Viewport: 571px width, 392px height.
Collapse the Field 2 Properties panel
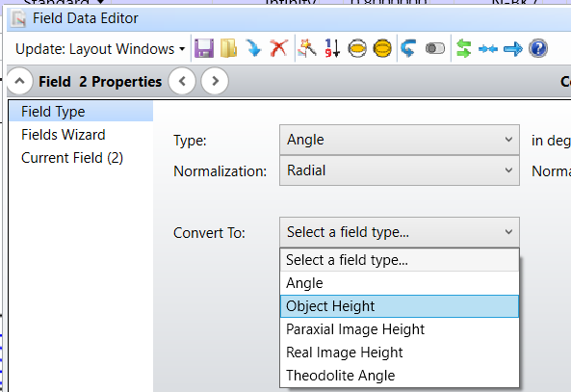19,81
